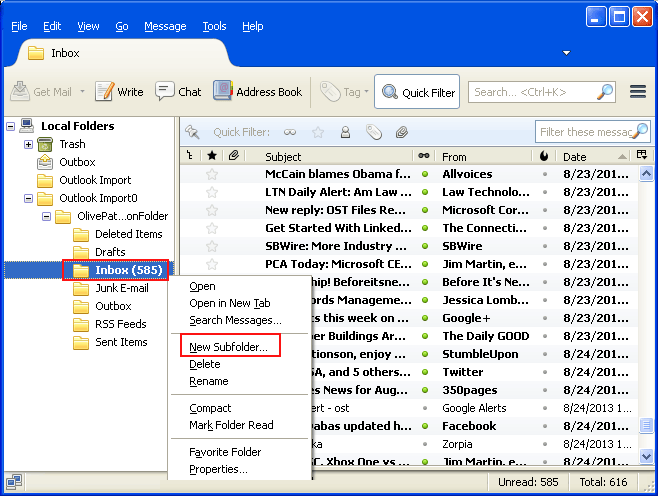Open the Tools menu
658x496 pixels.
(214, 26)
